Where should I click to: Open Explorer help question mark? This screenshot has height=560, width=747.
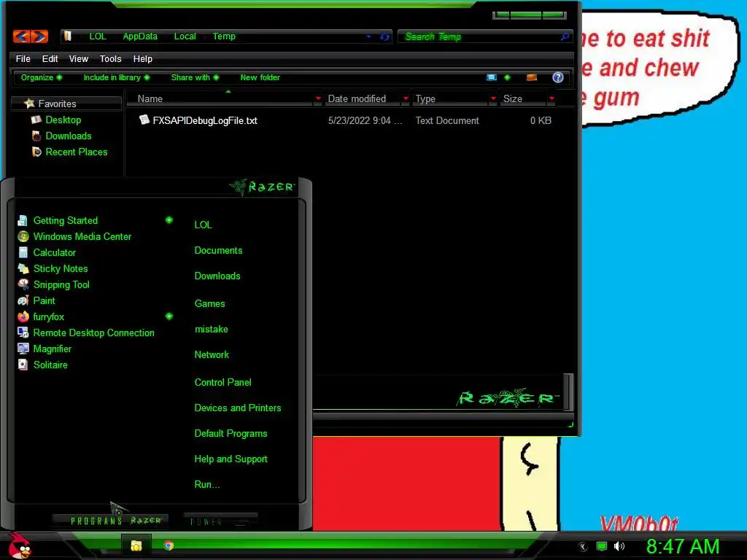(558, 77)
